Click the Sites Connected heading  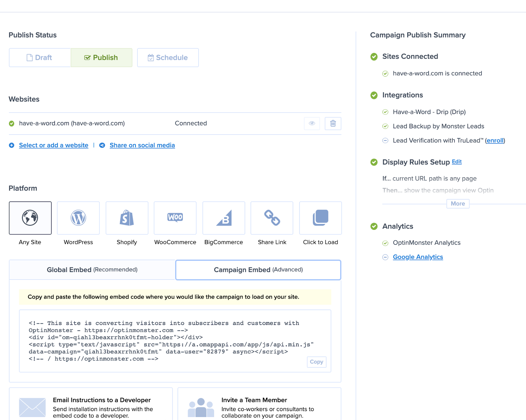tap(410, 57)
